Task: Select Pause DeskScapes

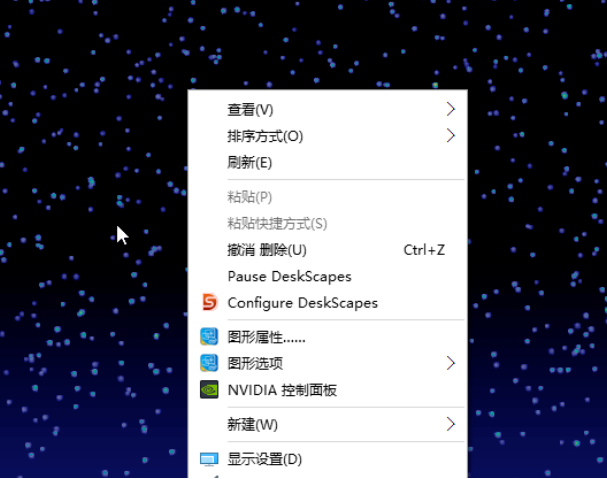Action: coord(289,276)
